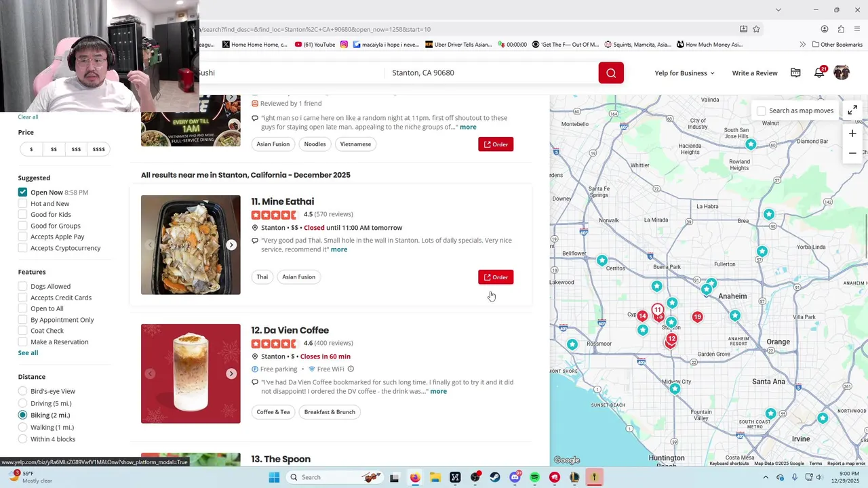This screenshot has height=488, width=868.
Task: Select map pin number 11
Action: coord(657,310)
